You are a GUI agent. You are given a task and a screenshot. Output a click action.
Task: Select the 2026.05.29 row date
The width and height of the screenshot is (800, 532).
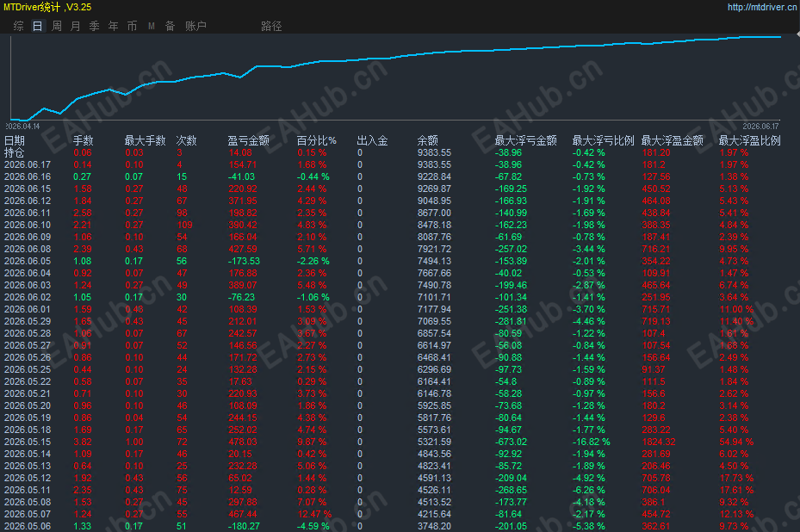pyautogui.click(x=28, y=321)
